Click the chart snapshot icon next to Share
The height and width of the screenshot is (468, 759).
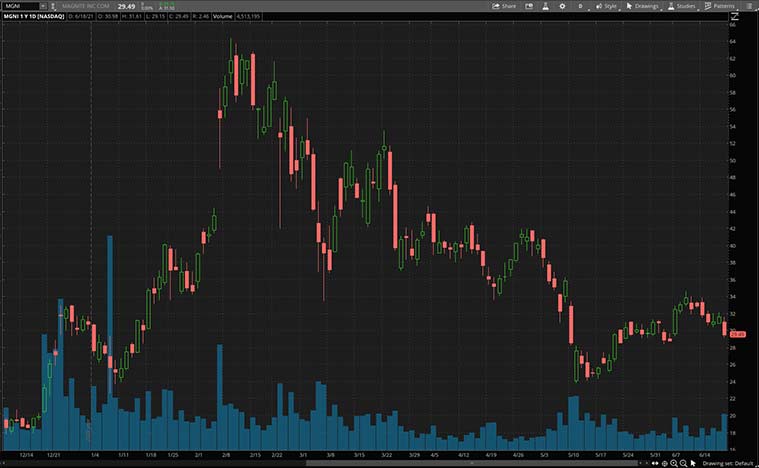529,6
